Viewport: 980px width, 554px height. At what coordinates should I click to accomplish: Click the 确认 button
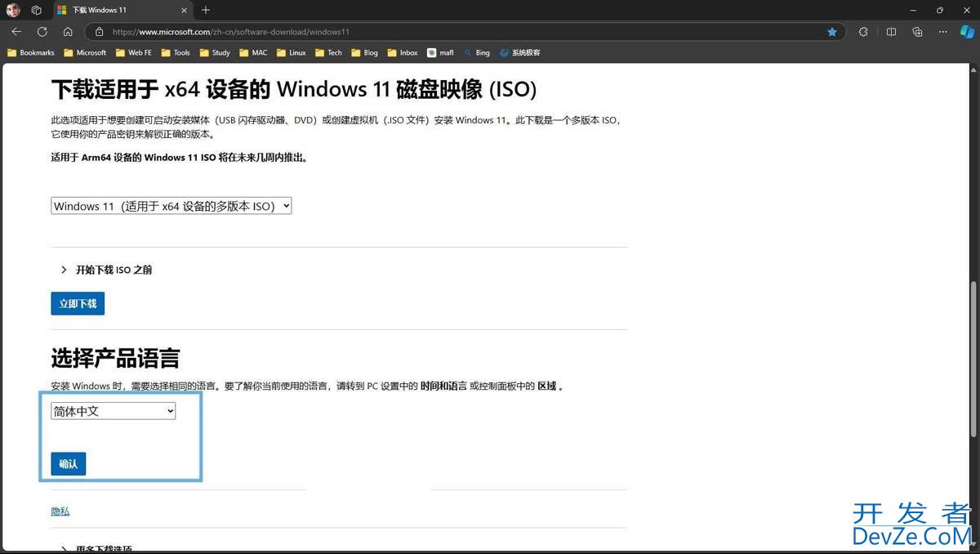(69, 463)
